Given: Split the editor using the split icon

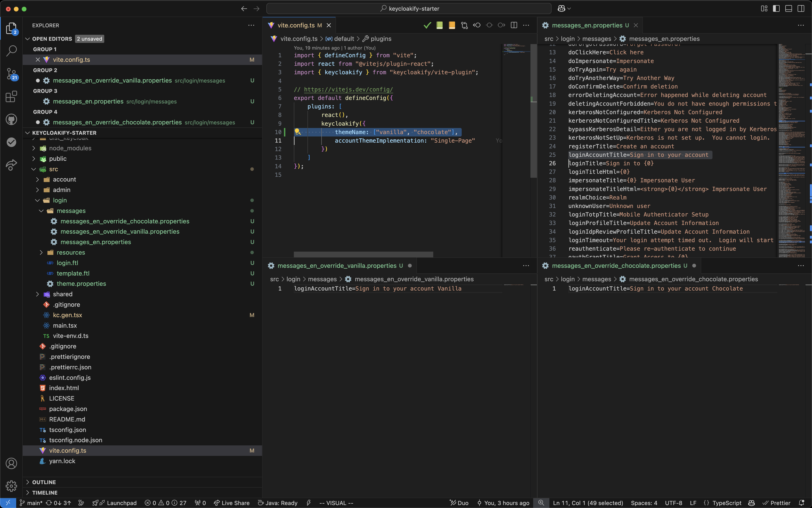Looking at the screenshot, I should [514, 25].
